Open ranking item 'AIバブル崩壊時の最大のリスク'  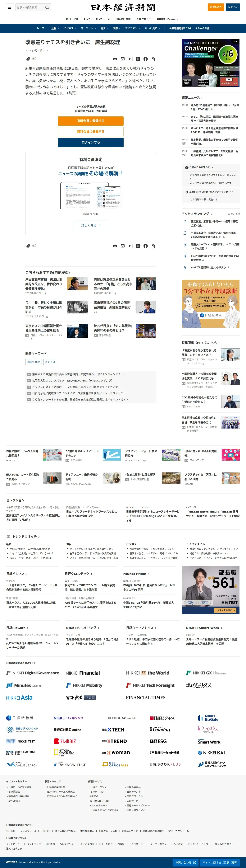point(208,268)
